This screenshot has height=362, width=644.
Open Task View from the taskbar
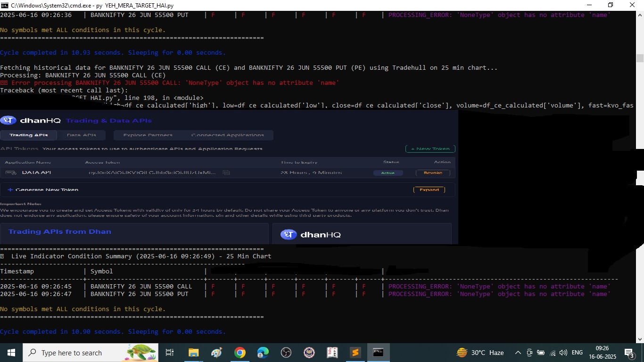pos(170,353)
